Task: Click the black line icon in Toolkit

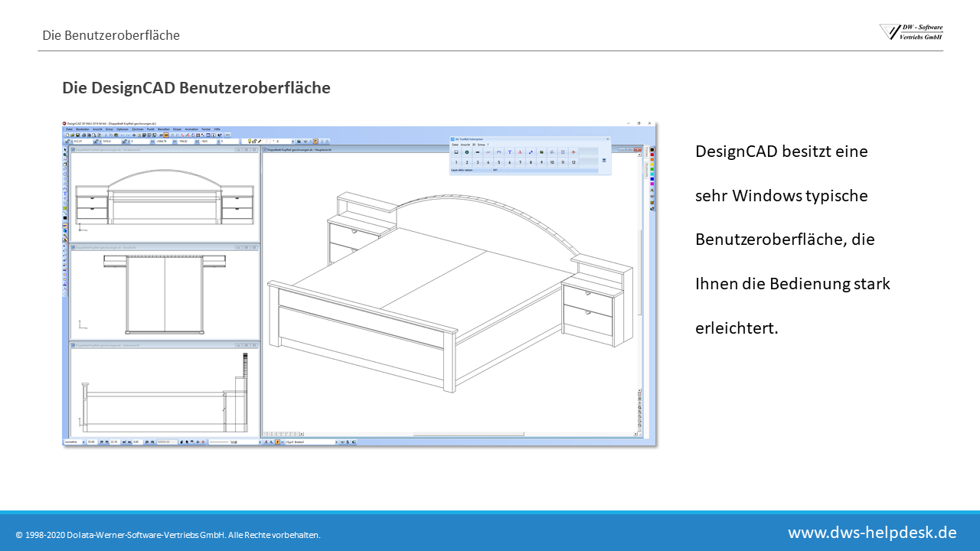Action: [478, 152]
